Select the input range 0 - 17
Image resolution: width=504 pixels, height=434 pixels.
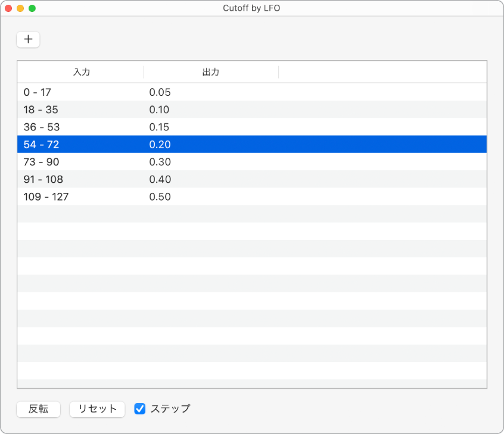[38, 92]
